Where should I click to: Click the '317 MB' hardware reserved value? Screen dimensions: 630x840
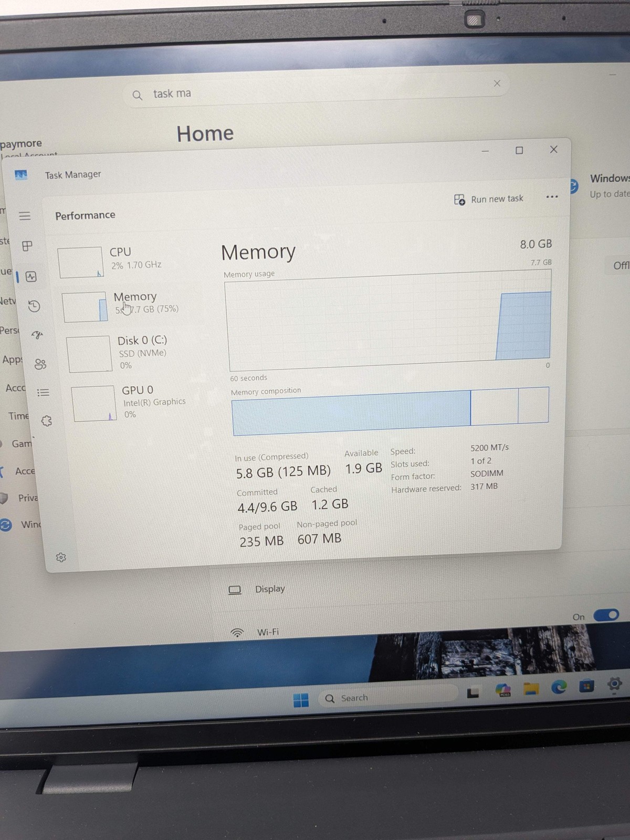pyautogui.click(x=484, y=486)
